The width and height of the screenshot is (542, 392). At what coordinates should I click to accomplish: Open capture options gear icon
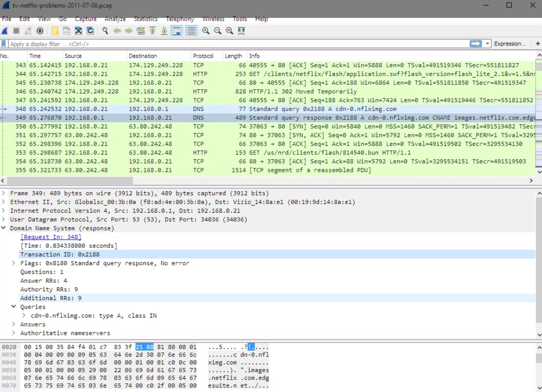point(40,31)
